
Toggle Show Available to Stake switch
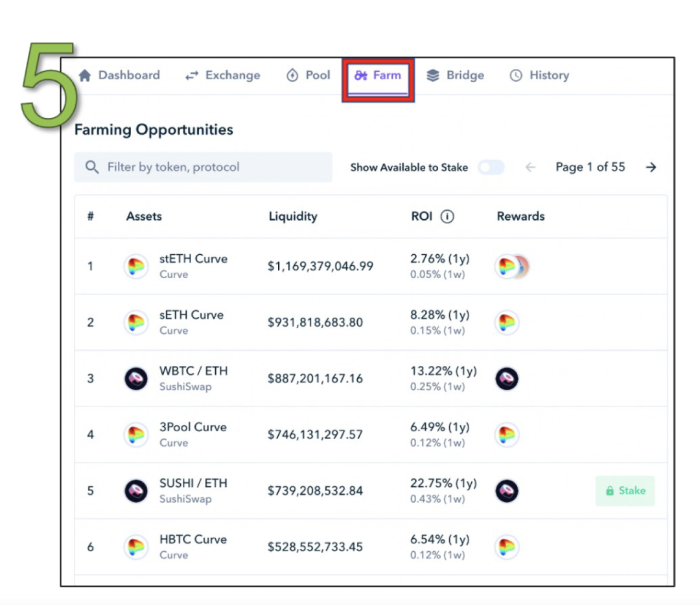coord(491,167)
